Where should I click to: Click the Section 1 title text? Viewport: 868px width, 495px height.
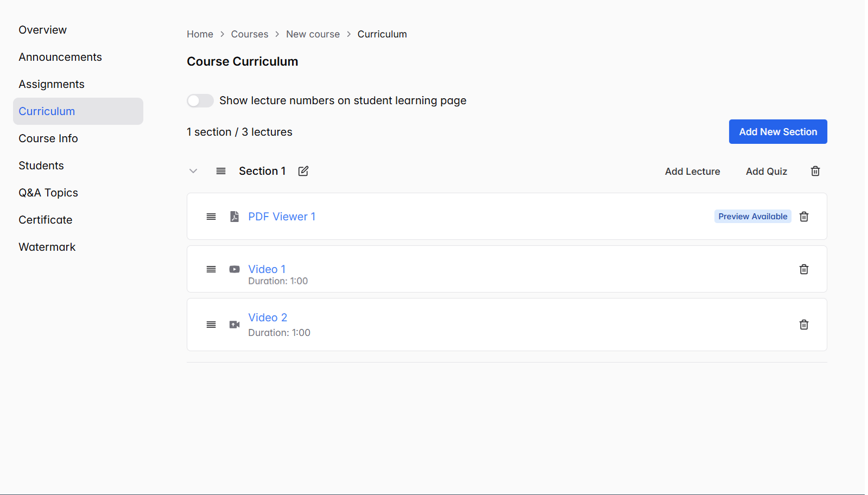[x=262, y=171]
